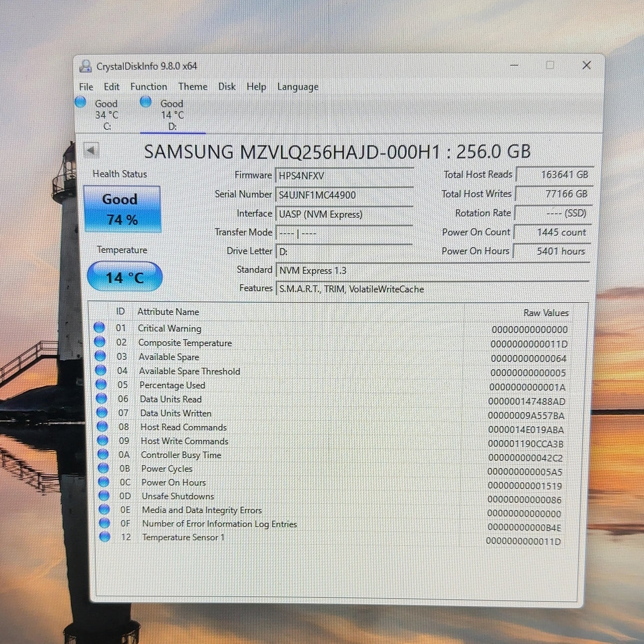644x644 pixels.
Task: Select the Percentage Used attribute name
Action: 172,385
